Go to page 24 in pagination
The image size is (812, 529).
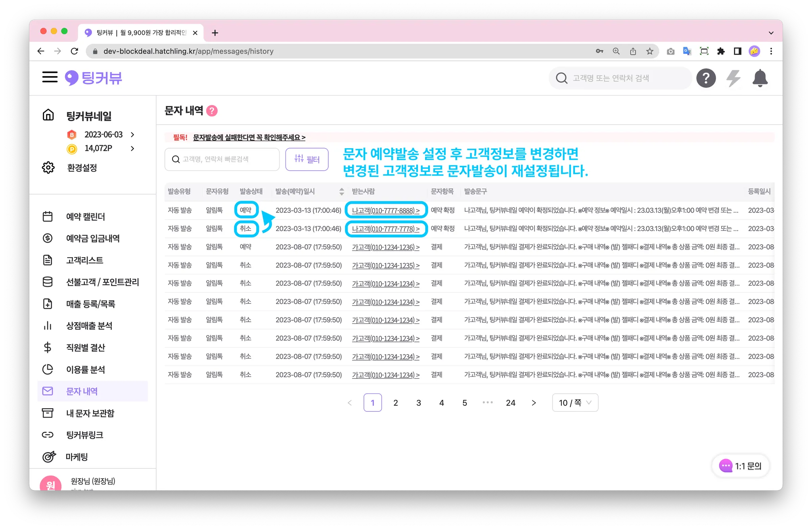pos(510,403)
